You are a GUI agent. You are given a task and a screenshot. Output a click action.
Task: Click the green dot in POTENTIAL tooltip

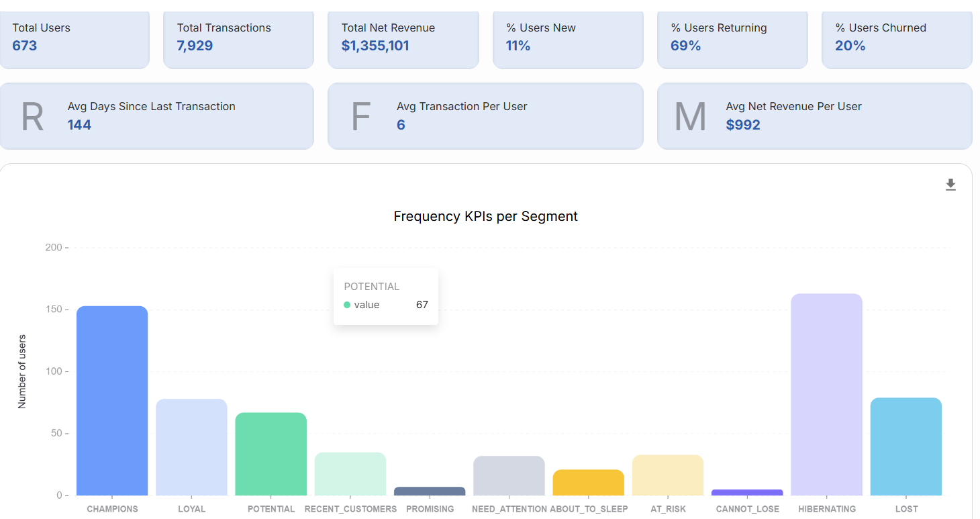point(347,305)
